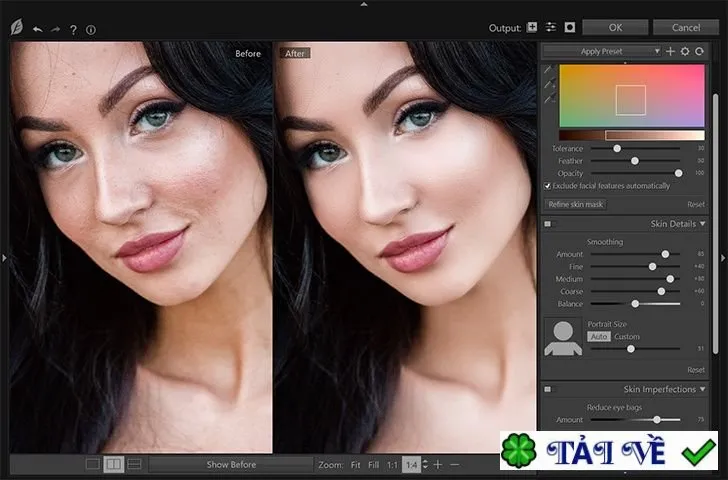This screenshot has height=480, width=728.
Task: Click the Before preview image
Action: 141,247
